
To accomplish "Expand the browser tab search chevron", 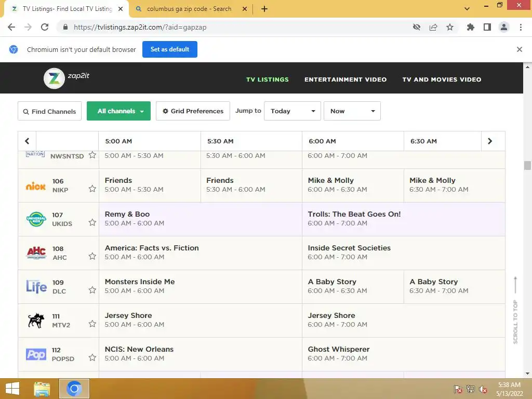I will pyautogui.click(x=467, y=9).
